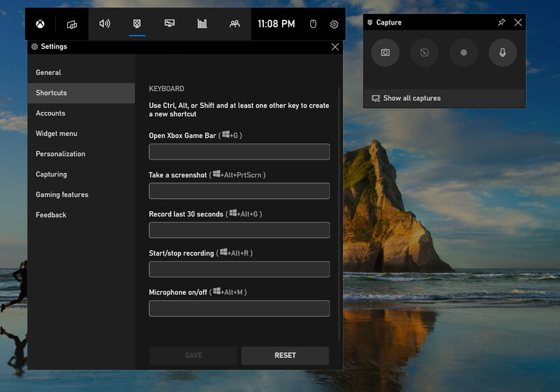Start recording with the round record button
This screenshot has height=392, width=560.
click(x=463, y=52)
